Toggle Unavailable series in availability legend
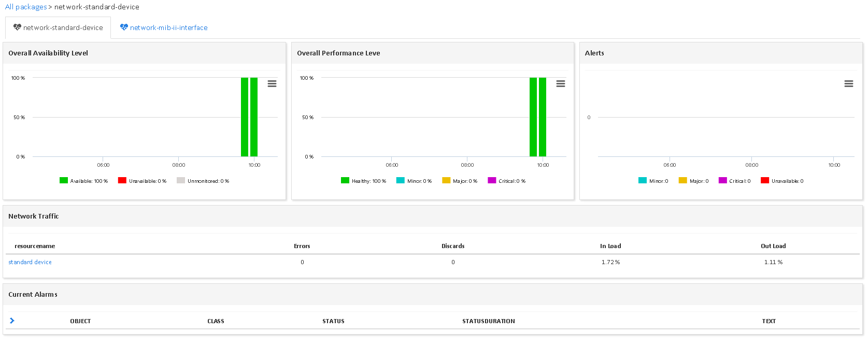868x347 pixels. (143, 181)
